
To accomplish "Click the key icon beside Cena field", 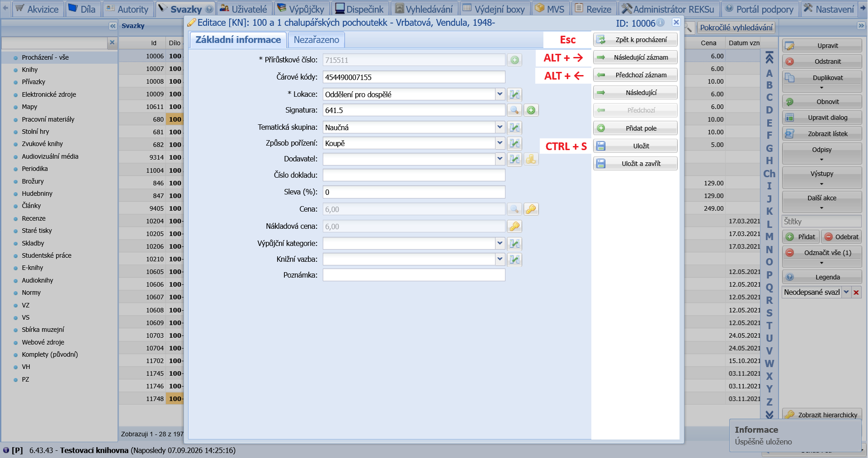I will 531,209.
